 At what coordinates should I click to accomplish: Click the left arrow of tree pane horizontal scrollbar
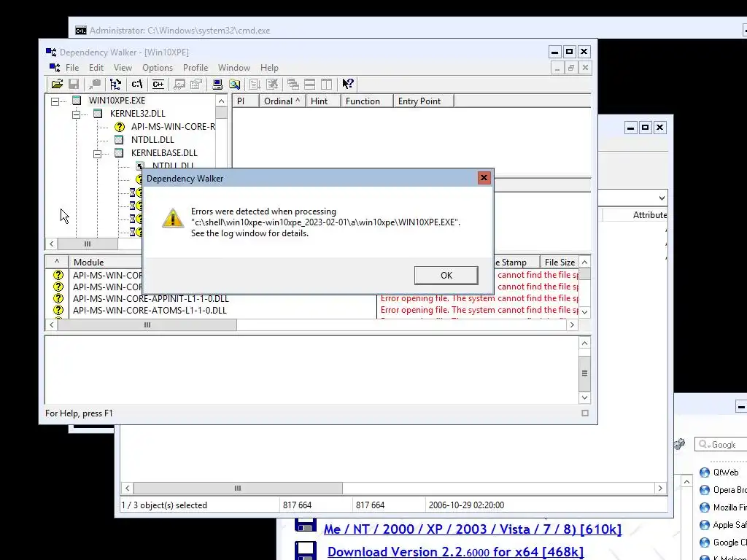click(52, 244)
